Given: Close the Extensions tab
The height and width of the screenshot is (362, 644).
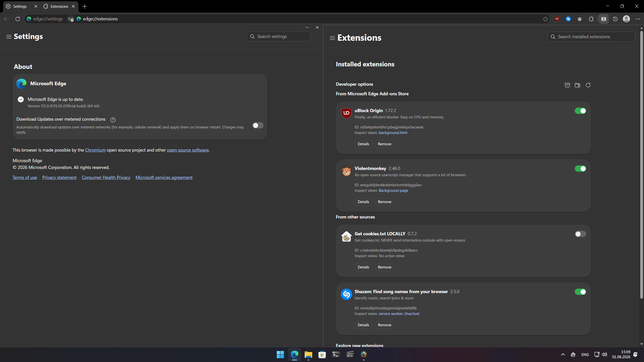Looking at the screenshot, I should [73, 7].
